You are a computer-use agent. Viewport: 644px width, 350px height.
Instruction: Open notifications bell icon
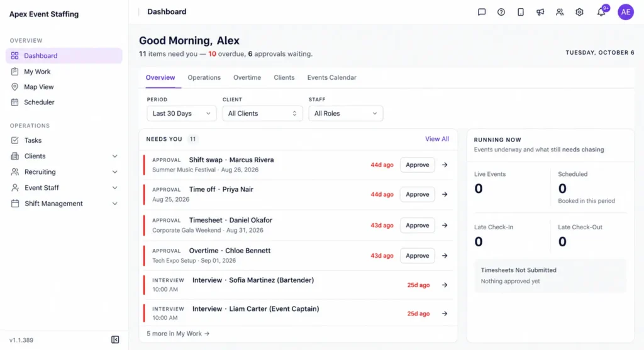[601, 12]
